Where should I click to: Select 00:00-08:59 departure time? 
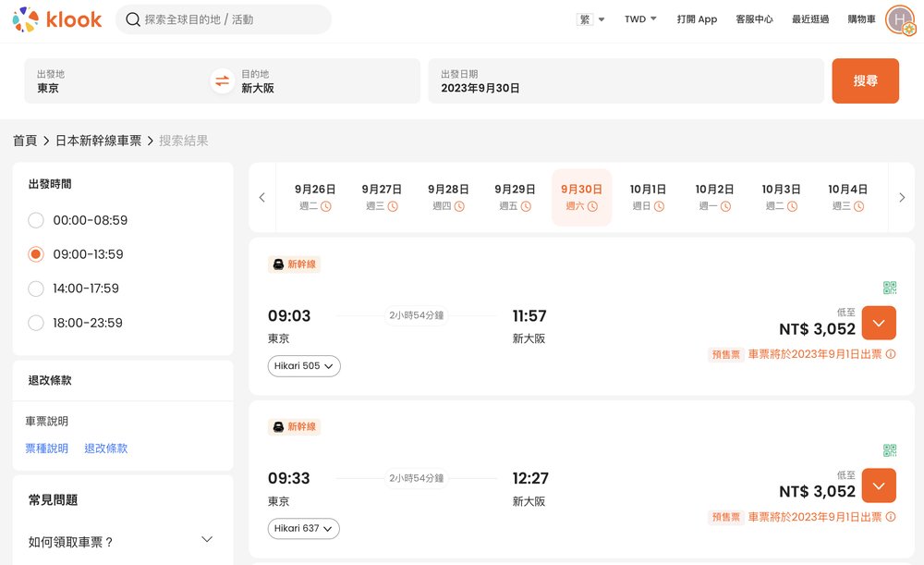(36, 220)
